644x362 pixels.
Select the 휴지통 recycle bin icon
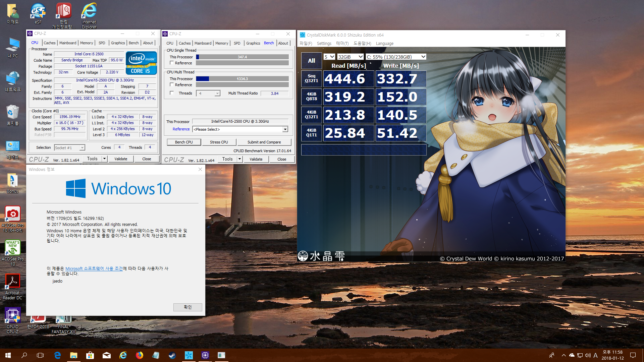(13, 115)
